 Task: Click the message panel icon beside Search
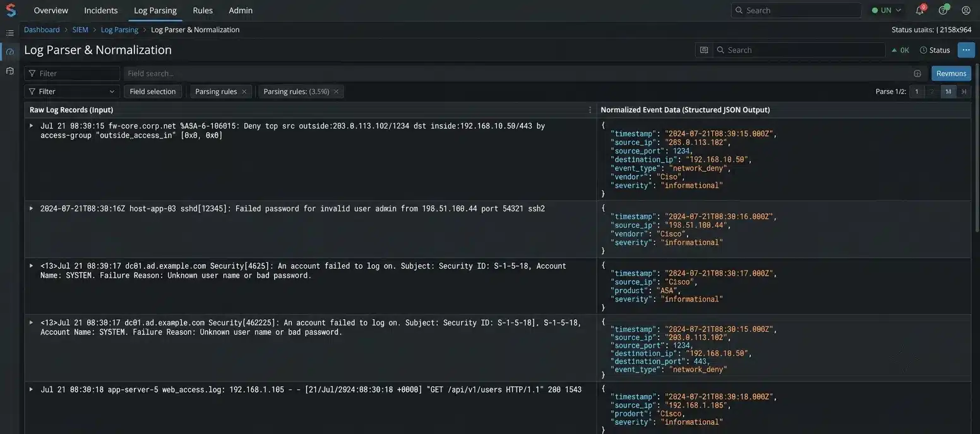704,50
